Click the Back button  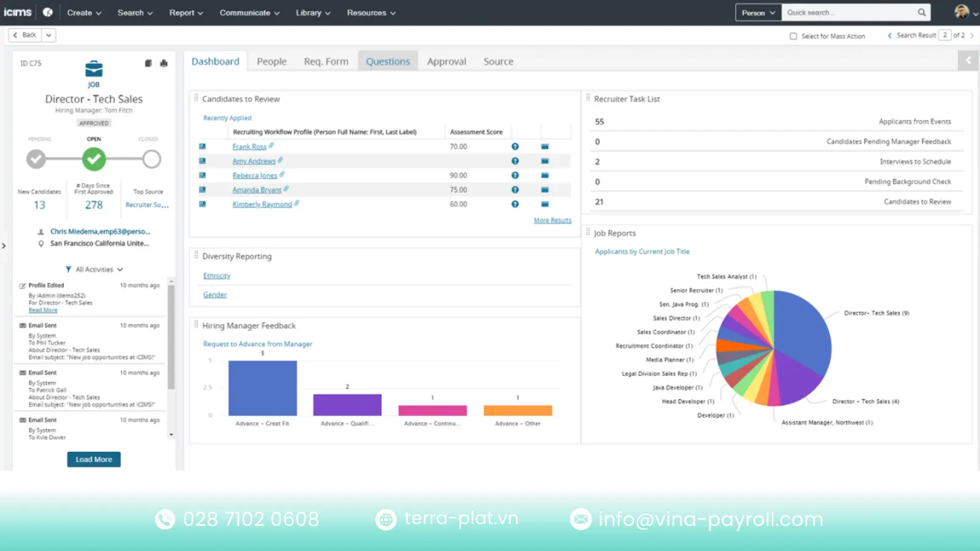pos(25,35)
